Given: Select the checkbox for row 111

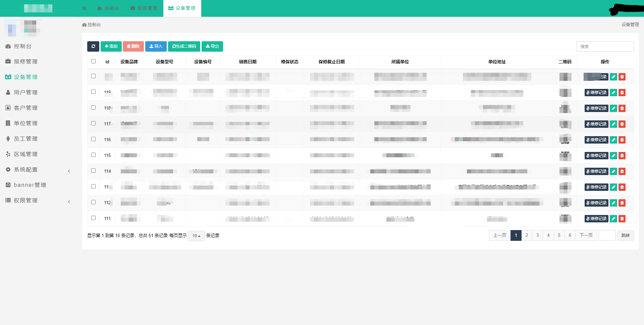Looking at the screenshot, I should (x=93, y=218).
